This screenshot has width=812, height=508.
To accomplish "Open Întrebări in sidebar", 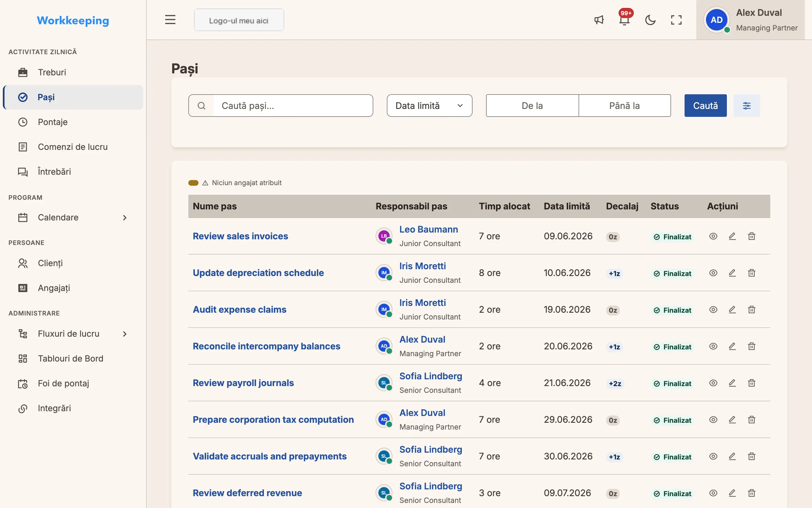I will [x=73, y=172].
